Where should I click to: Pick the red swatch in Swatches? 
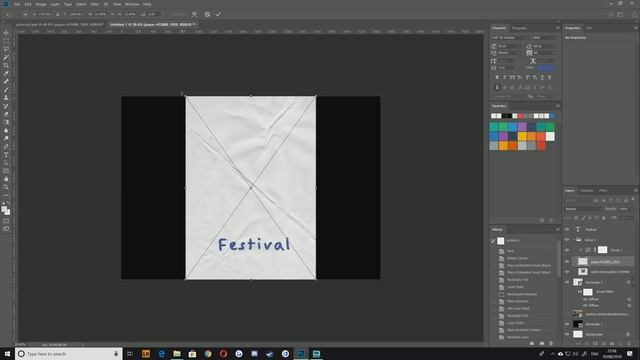click(x=520, y=116)
